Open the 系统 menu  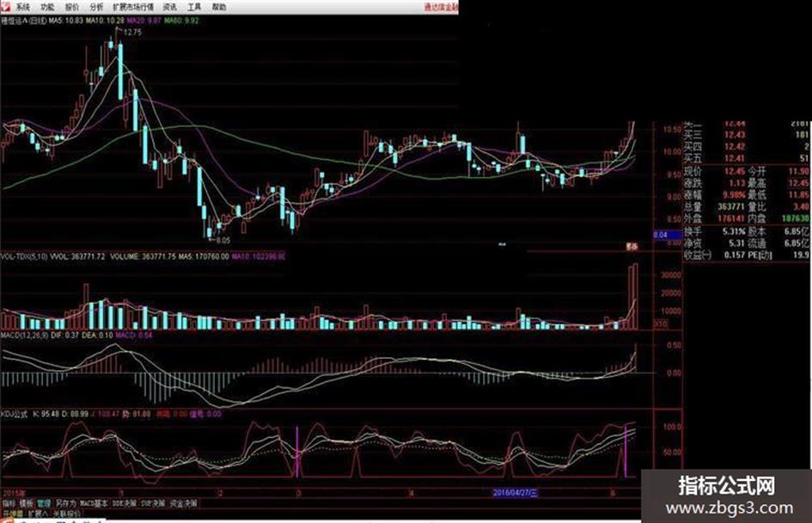click(23, 7)
